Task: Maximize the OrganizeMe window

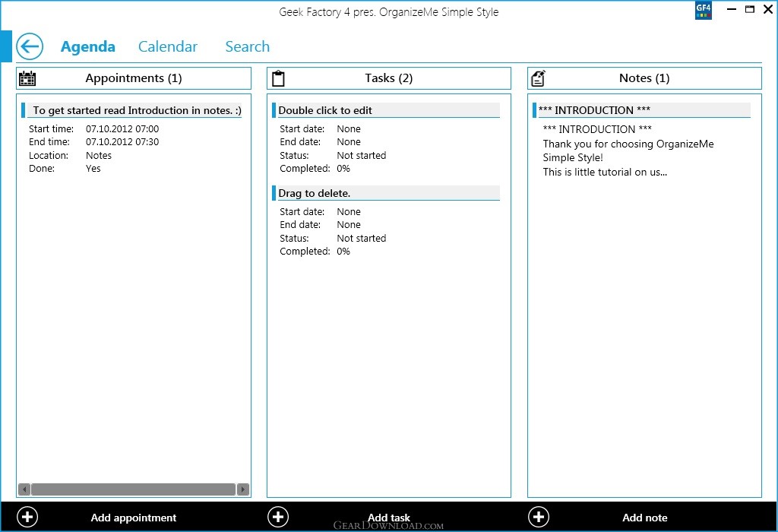Action: pos(750,9)
